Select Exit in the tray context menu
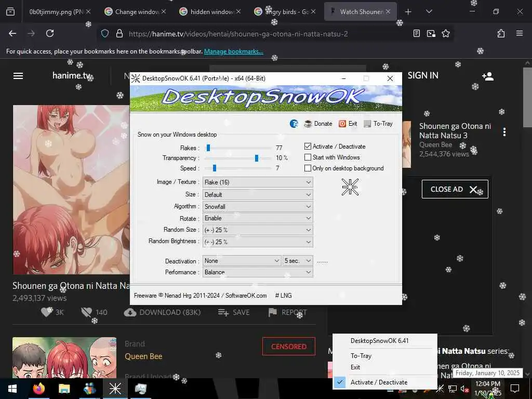 point(385,367)
